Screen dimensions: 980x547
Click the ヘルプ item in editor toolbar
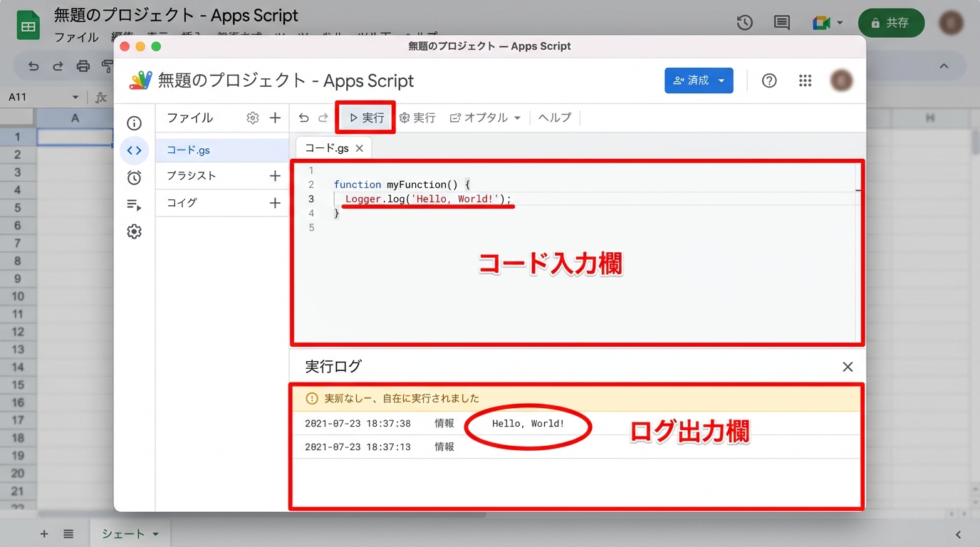(555, 118)
